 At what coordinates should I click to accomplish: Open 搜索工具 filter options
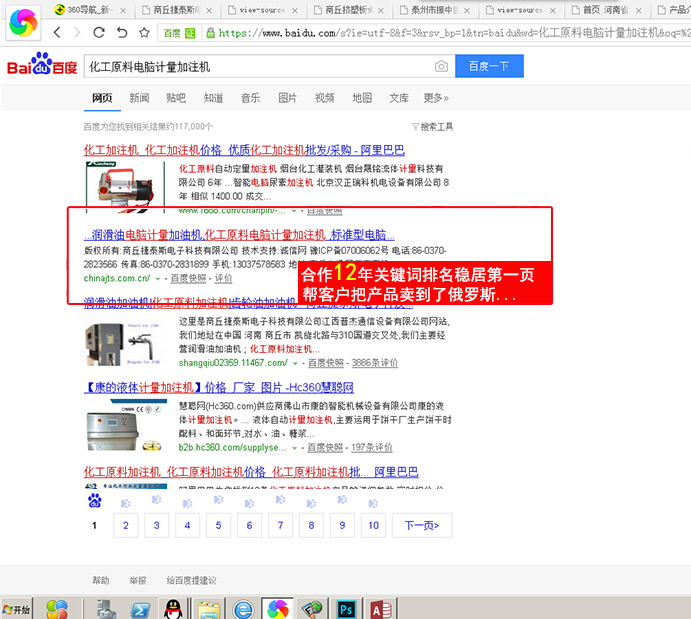(x=432, y=127)
